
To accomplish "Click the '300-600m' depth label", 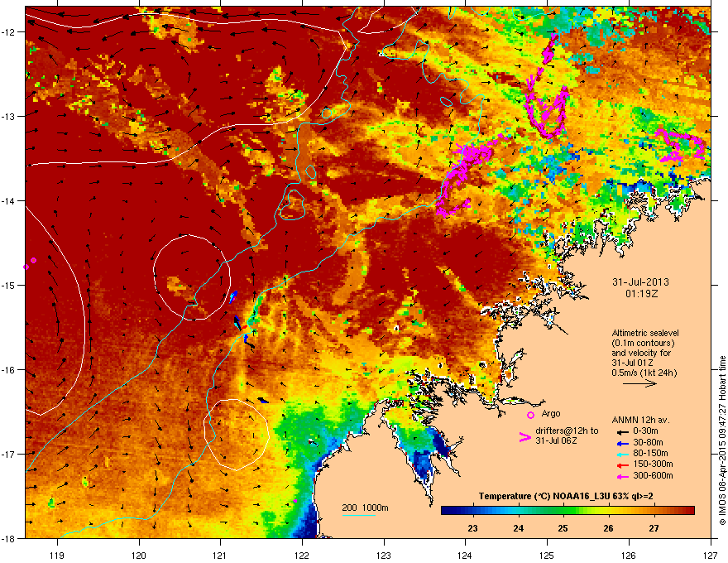I will coord(653,475).
